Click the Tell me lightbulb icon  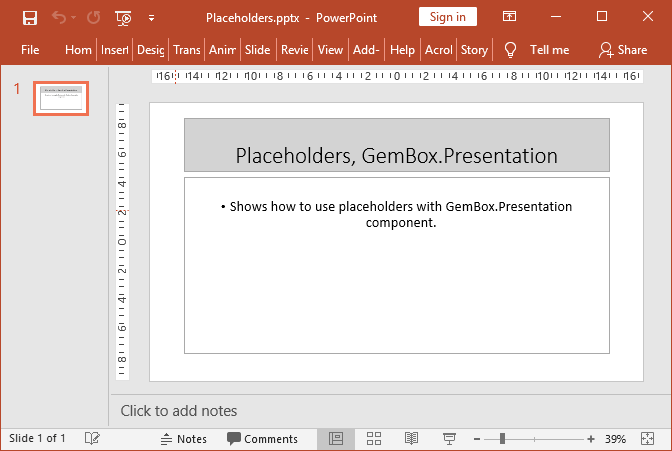pyautogui.click(x=510, y=49)
